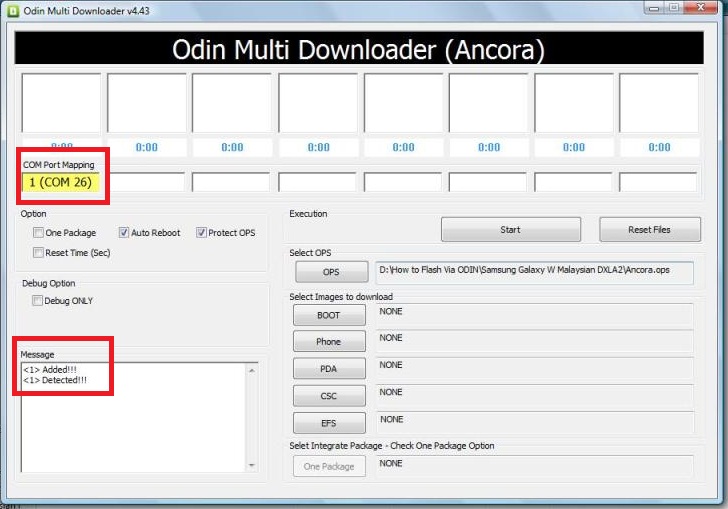Click the PDA path field showing NONE
Screen dimensions: 728x509
click(534, 369)
